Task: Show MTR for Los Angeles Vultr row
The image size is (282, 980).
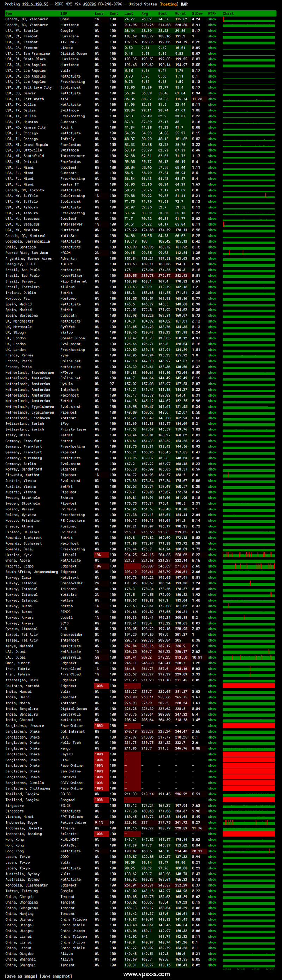Action: tap(212, 71)
